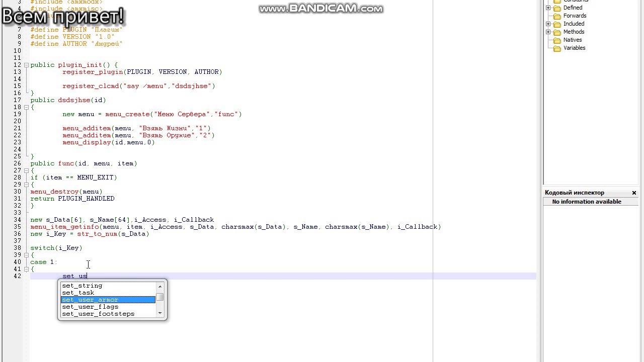Click the autocomplete list scroll-down arrow
644x362 pixels.
click(x=160, y=313)
